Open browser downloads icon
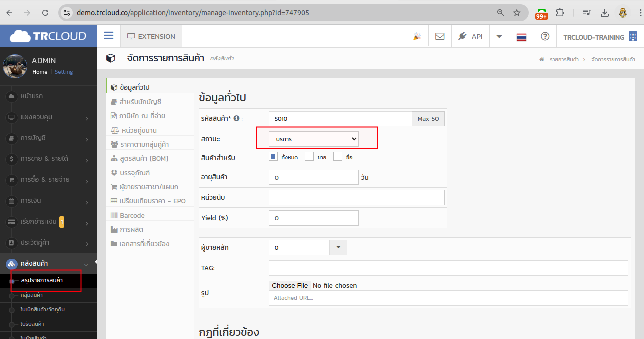This screenshot has height=339, width=644. 605,13
